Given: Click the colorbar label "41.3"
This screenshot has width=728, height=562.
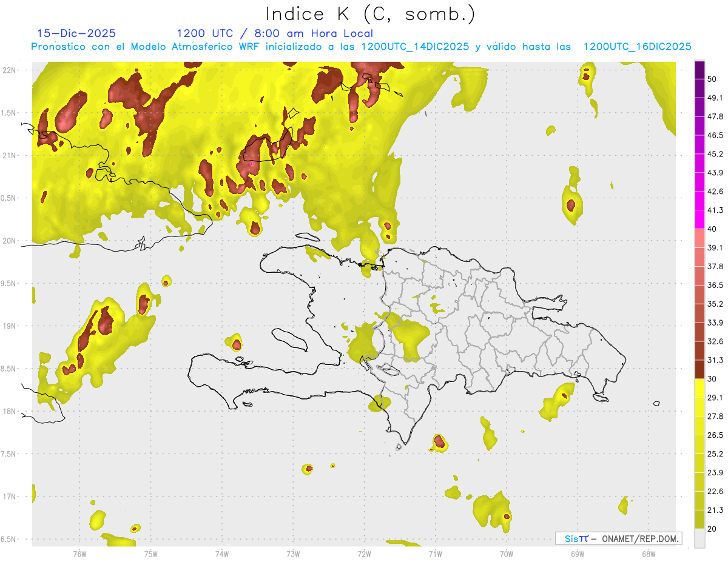Looking at the screenshot, I should pyautogui.click(x=715, y=210).
